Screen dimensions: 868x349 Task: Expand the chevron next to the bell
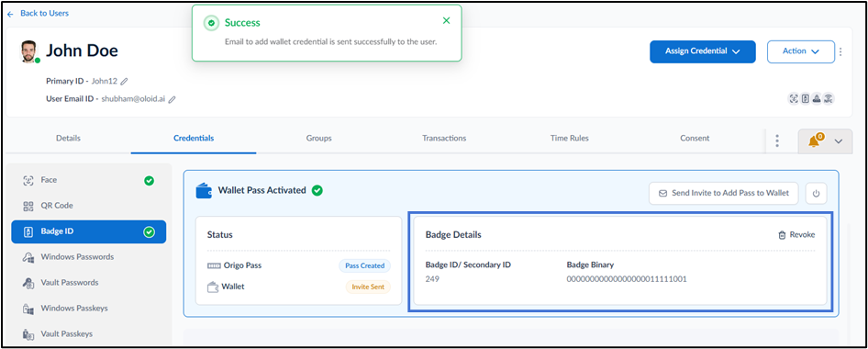click(x=838, y=141)
